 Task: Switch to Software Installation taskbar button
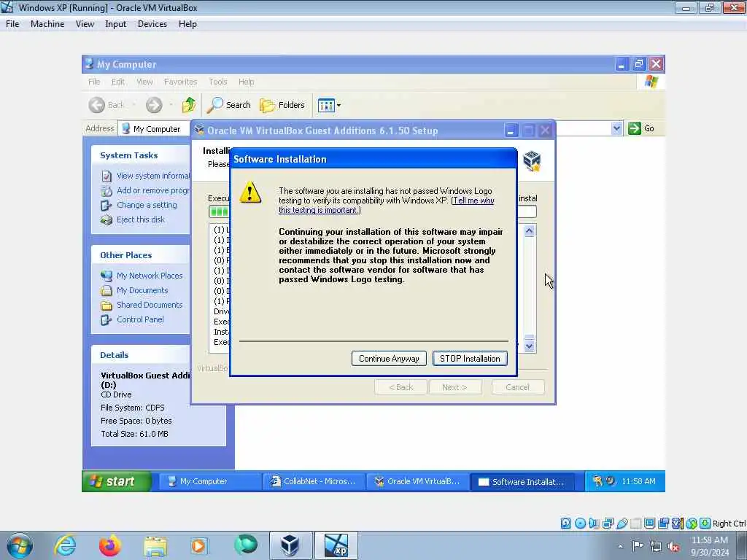pyautogui.click(x=522, y=482)
